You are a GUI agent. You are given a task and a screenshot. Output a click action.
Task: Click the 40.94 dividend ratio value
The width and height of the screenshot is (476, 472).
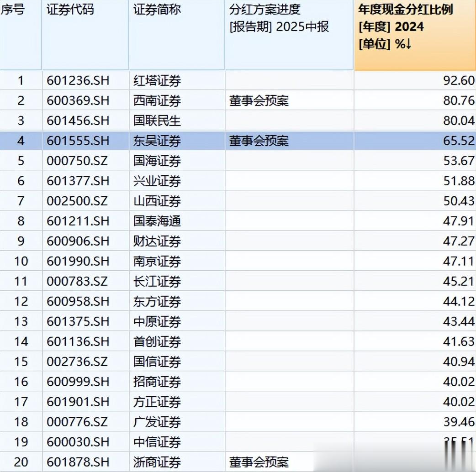[x=459, y=362]
